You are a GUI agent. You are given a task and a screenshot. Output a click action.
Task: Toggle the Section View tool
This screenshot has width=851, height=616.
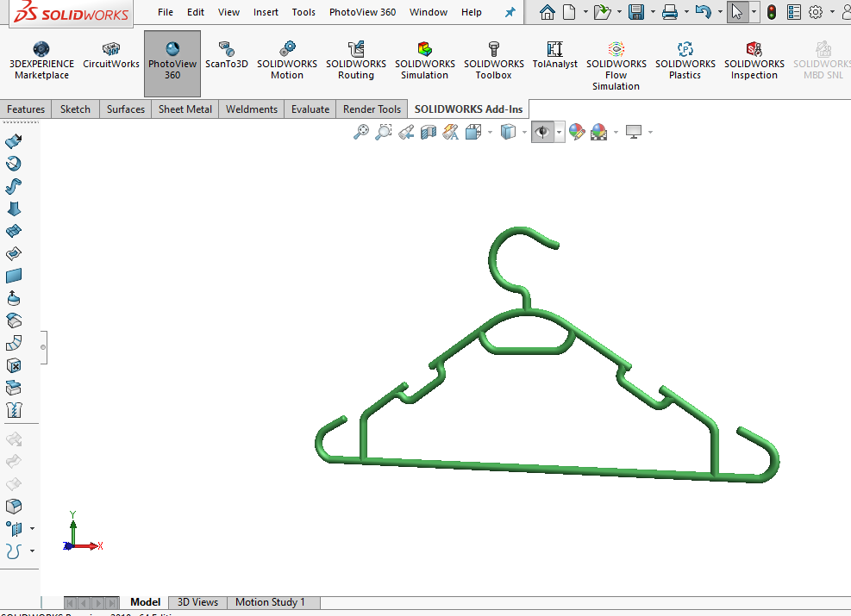point(429,132)
